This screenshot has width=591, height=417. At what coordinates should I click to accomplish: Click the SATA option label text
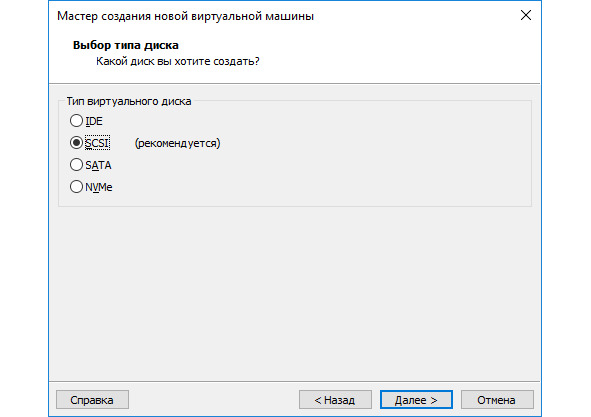(98, 165)
